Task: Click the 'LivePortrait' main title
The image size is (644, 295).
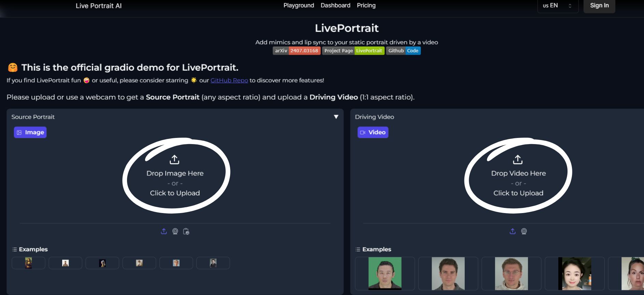Action: (347, 28)
